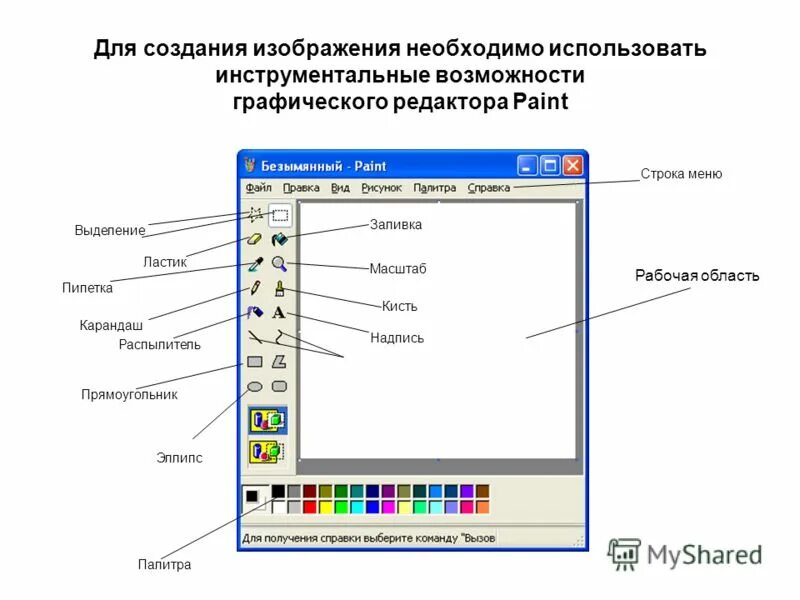Click the Paint icon in the title bar

pyautogui.click(x=249, y=165)
